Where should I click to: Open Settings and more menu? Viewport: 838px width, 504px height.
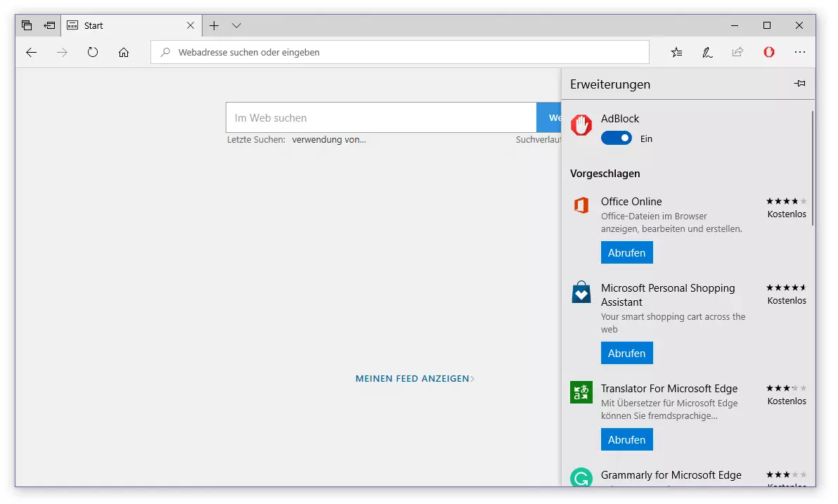(x=799, y=52)
